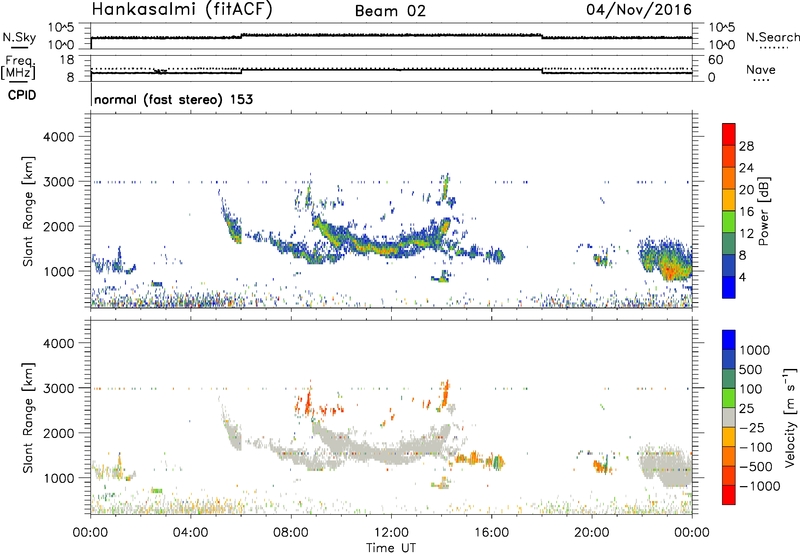Click the '-500' tick on Velocity colorbar

[x=758, y=466]
